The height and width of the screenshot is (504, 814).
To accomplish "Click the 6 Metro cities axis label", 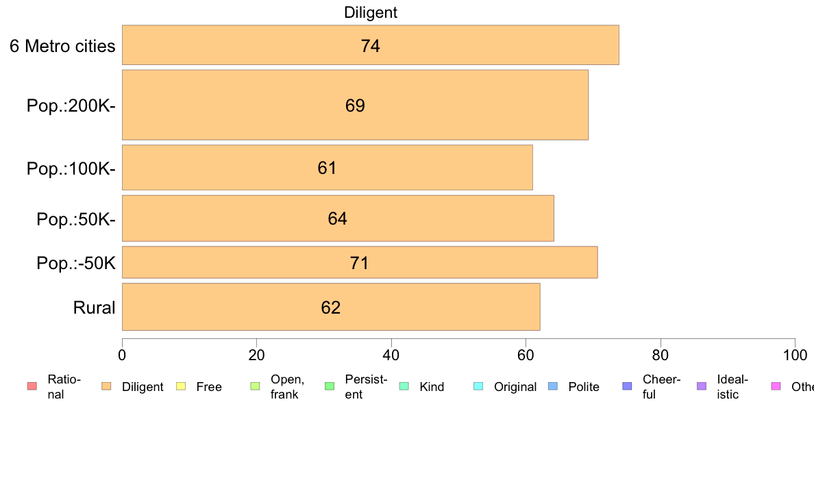I will click(x=62, y=46).
